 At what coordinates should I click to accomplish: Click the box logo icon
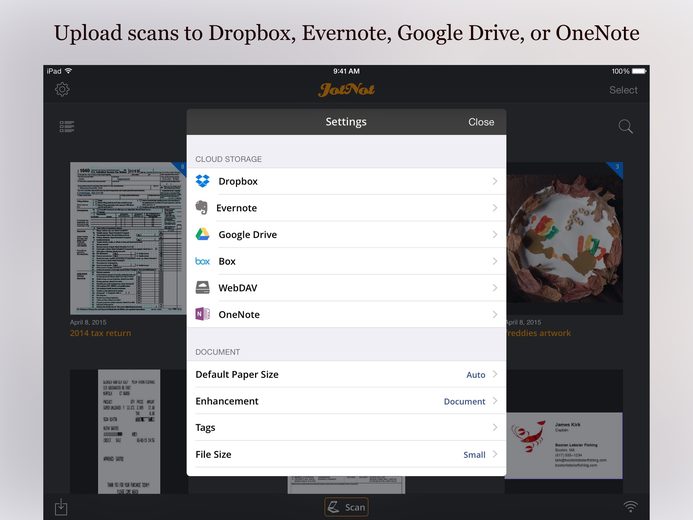202,261
